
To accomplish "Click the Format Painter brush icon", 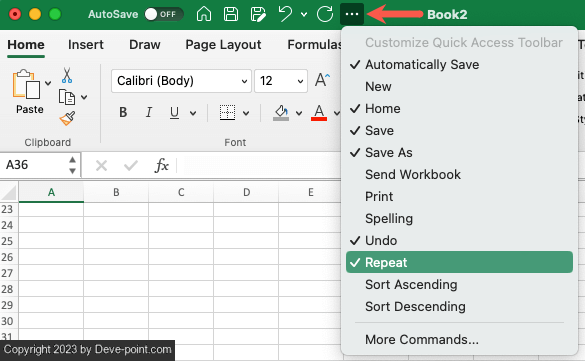I will 67,119.
